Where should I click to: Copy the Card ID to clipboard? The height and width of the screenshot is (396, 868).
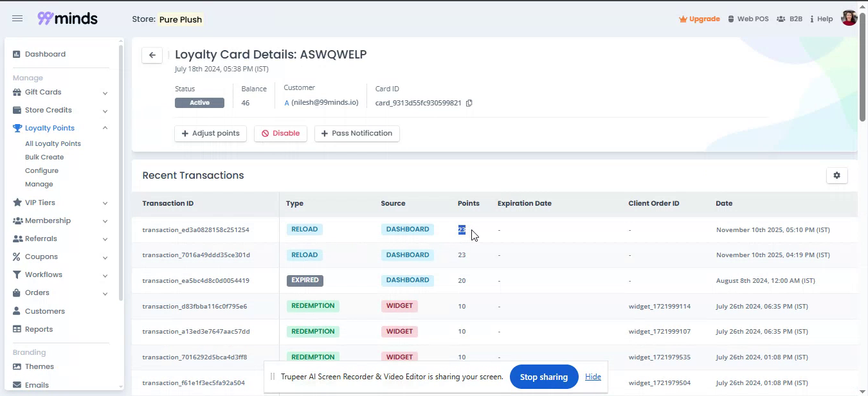469,103
